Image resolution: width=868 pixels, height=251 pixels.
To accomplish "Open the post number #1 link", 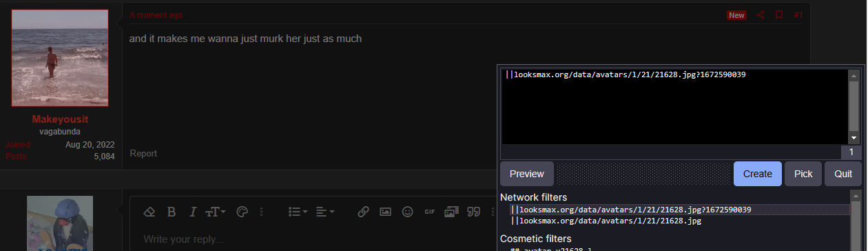I will (x=798, y=15).
